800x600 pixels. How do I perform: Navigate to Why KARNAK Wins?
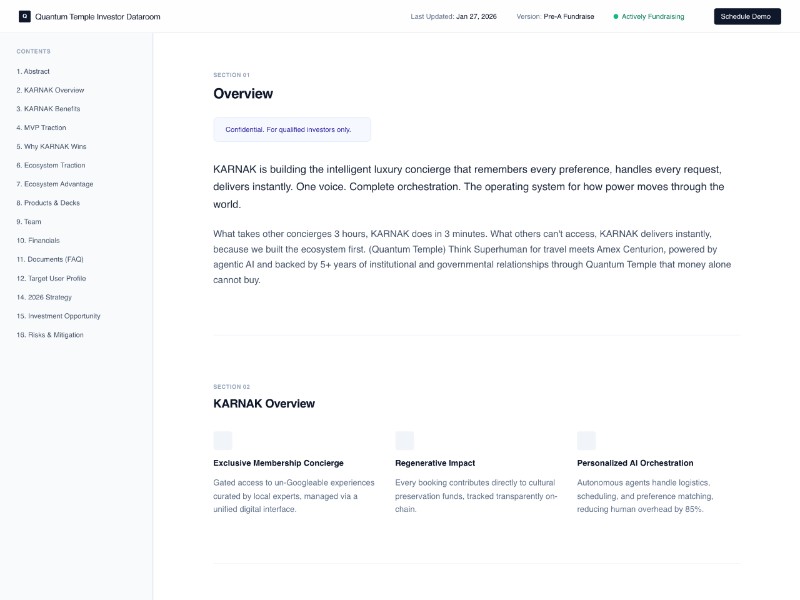tap(51, 146)
